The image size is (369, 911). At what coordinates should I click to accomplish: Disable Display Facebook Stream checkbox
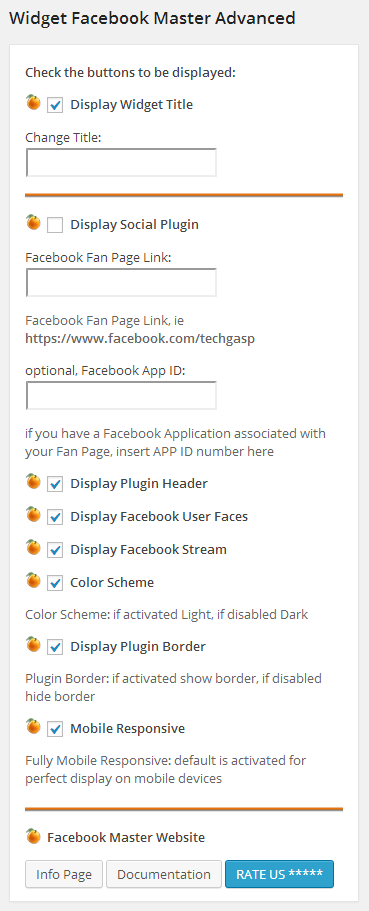click(x=55, y=550)
